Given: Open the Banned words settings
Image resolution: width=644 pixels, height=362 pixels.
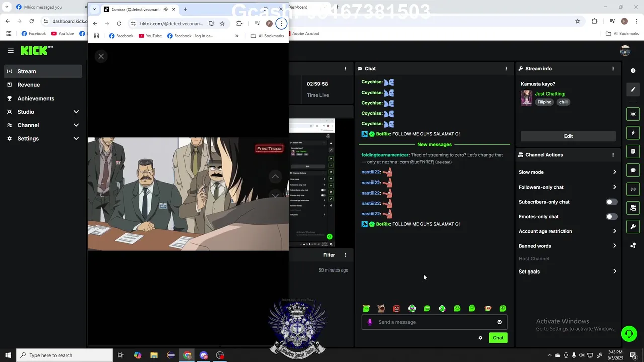Looking at the screenshot, I should 568,246.
